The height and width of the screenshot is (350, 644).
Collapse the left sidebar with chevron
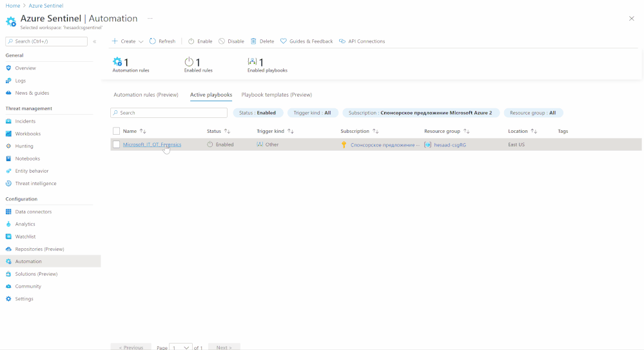tap(95, 41)
